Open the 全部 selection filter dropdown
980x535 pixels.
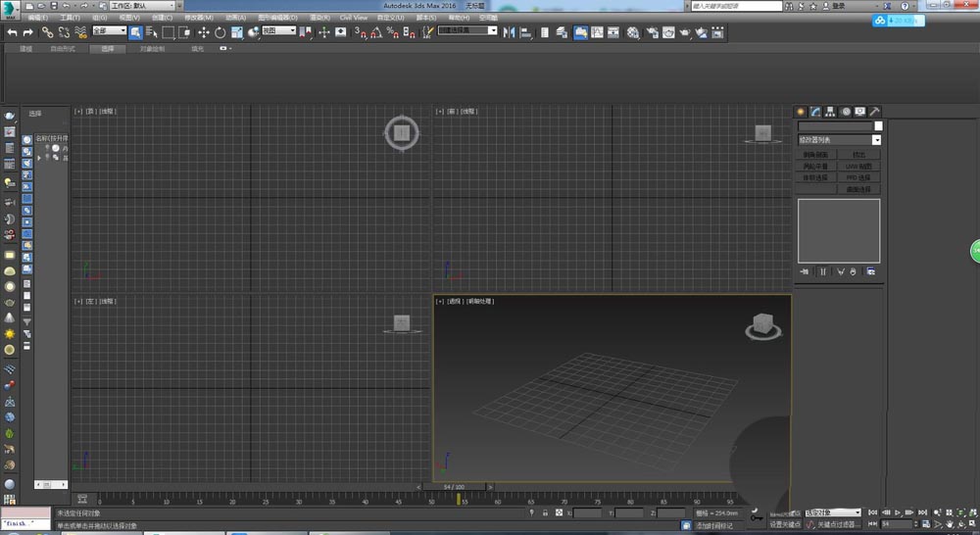pos(110,31)
